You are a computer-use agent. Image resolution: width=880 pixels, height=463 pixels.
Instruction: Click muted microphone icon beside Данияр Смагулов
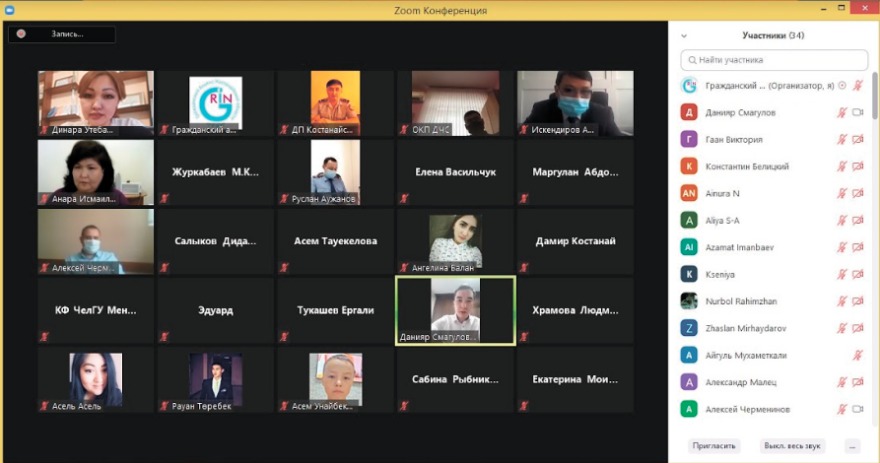coord(842,113)
